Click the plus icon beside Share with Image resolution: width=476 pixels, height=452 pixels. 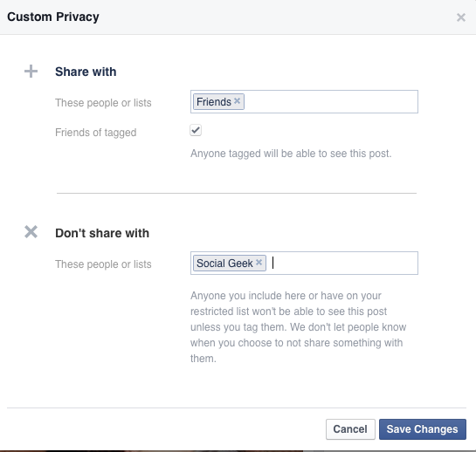coord(31,72)
